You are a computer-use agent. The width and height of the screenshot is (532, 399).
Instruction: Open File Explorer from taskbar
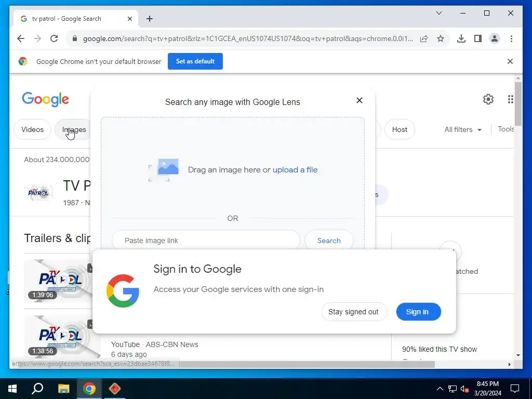tap(63, 389)
